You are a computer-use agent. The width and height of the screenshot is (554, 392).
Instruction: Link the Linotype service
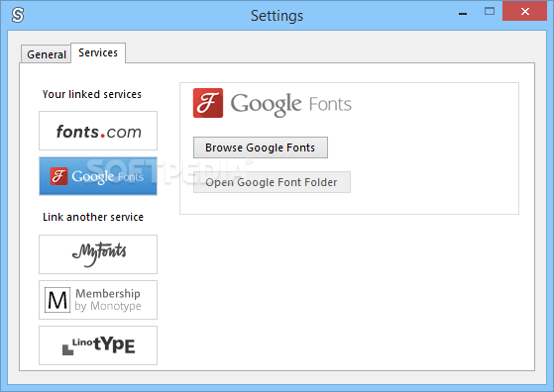click(98, 345)
